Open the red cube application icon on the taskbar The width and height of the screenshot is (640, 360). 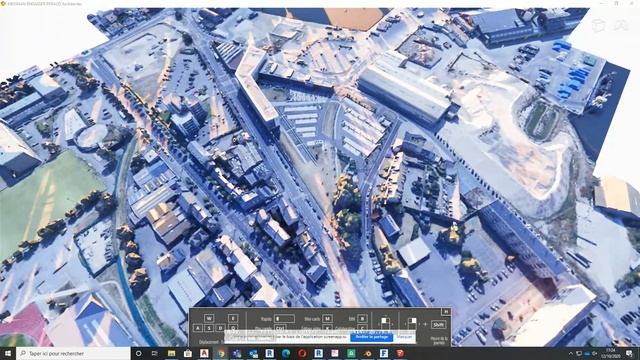(x=400, y=353)
